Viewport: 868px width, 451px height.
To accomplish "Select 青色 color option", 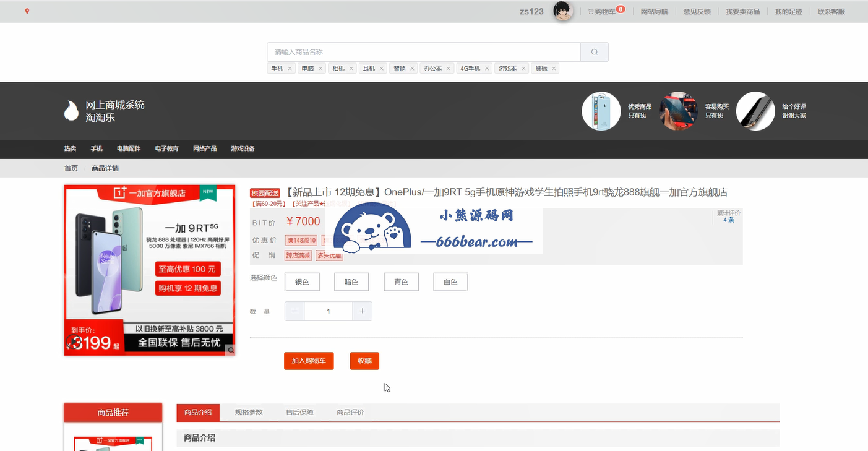I will click(x=401, y=282).
